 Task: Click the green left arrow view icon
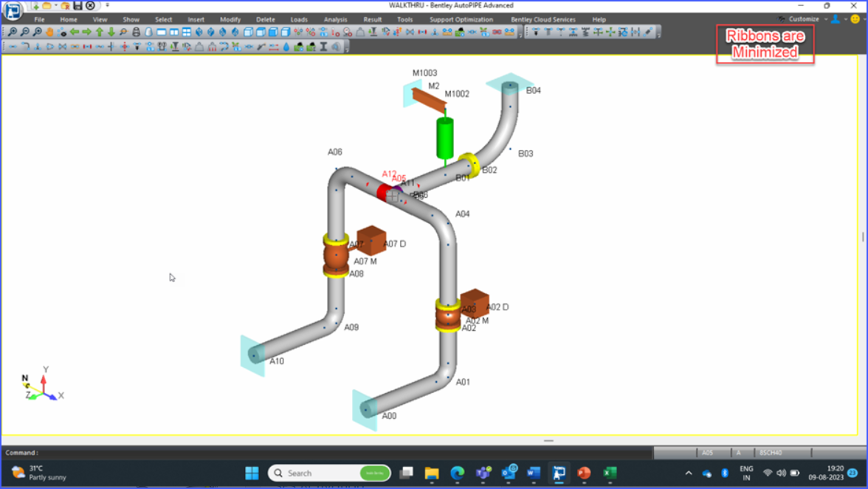(75, 32)
